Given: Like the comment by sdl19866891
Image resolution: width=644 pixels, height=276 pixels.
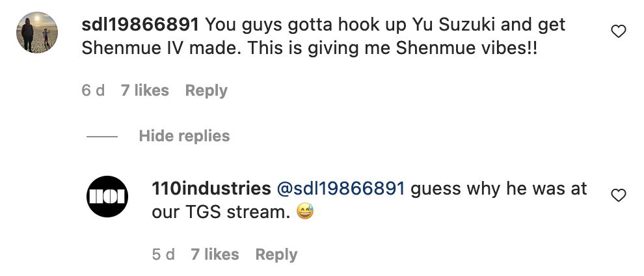Looking at the screenshot, I should pyautogui.click(x=619, y=31).
